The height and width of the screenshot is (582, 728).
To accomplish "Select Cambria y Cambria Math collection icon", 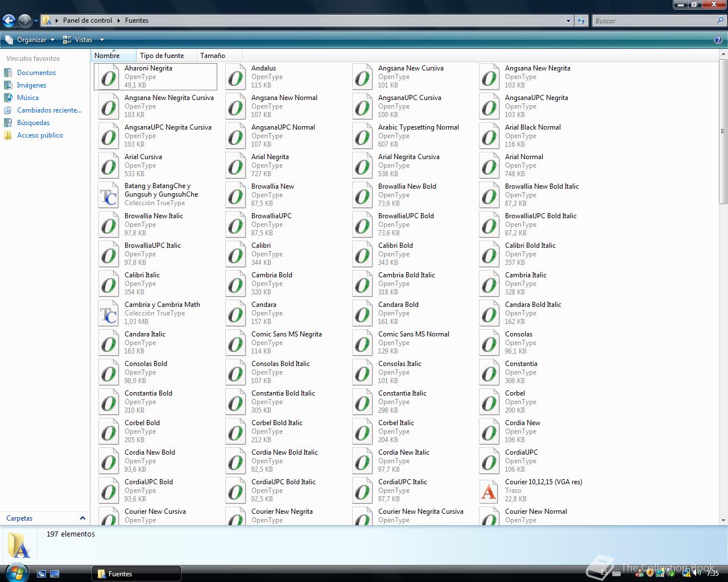I will click(x=109, y=313).
